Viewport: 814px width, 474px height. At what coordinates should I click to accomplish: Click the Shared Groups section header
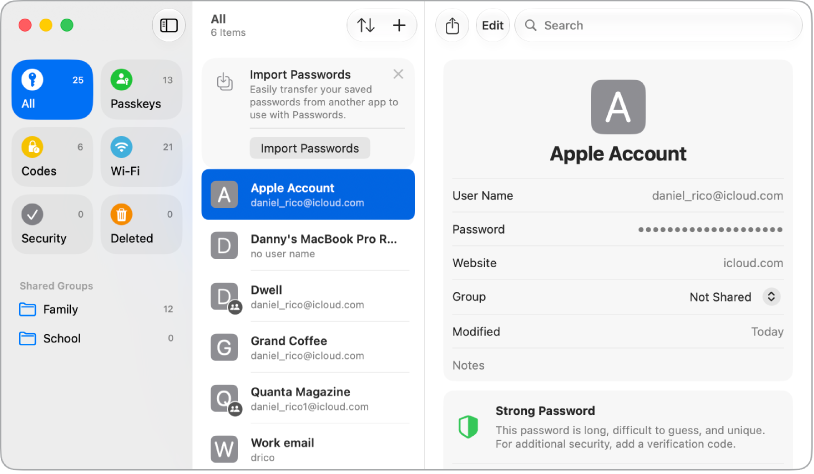pos(56,286)
